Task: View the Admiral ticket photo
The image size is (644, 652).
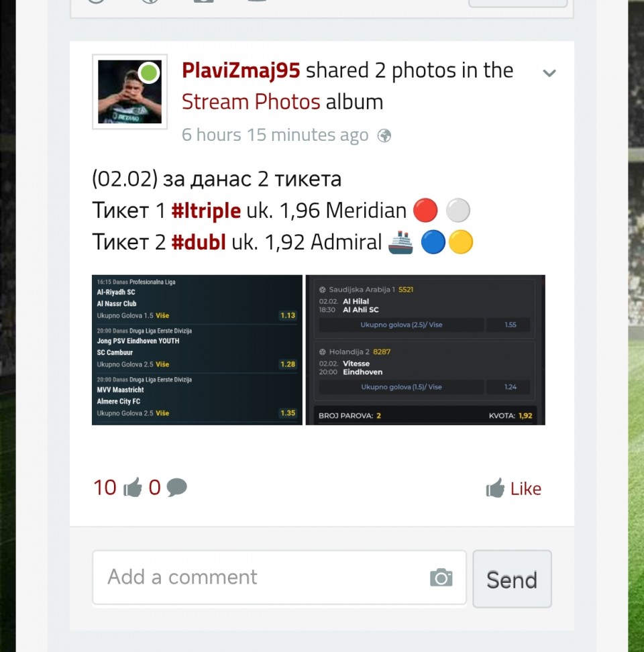Action: click(425, 349)
